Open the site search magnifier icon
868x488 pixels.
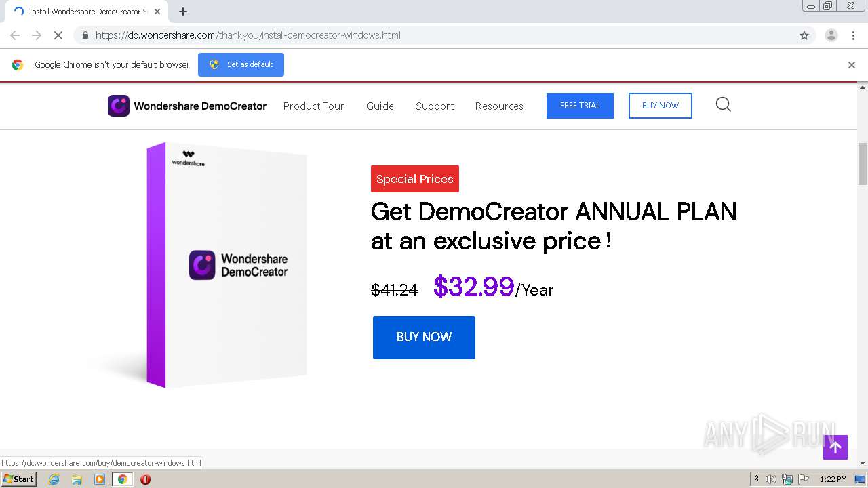coord(724,104)
